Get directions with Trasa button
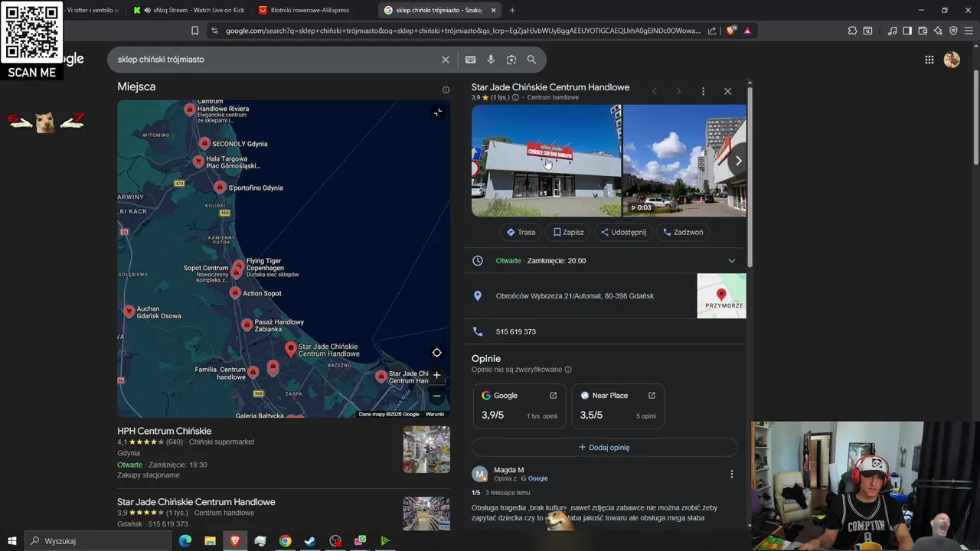Screen dimensions: 980x551 pos(521,232)
